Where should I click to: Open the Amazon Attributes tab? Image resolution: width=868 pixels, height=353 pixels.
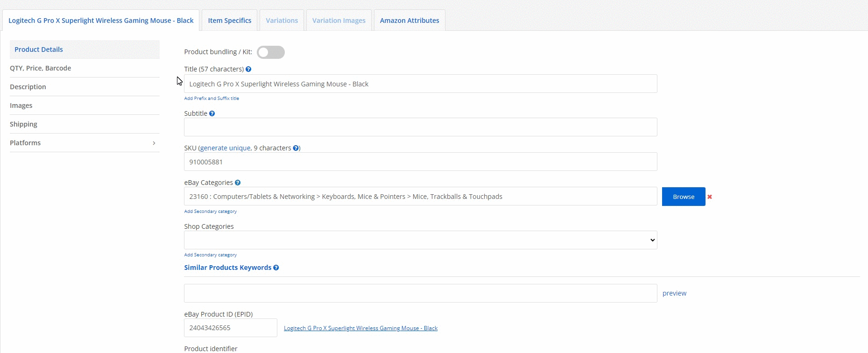click(x=409, y=21)
